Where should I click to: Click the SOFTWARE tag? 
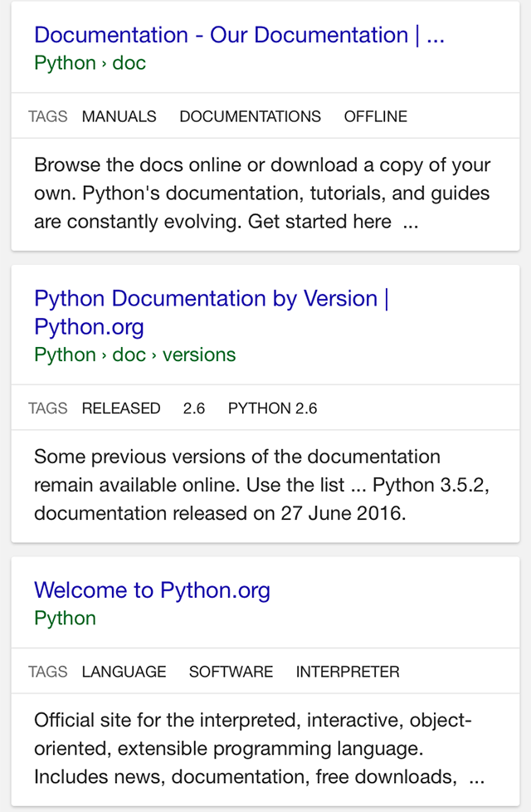point(231,672)
